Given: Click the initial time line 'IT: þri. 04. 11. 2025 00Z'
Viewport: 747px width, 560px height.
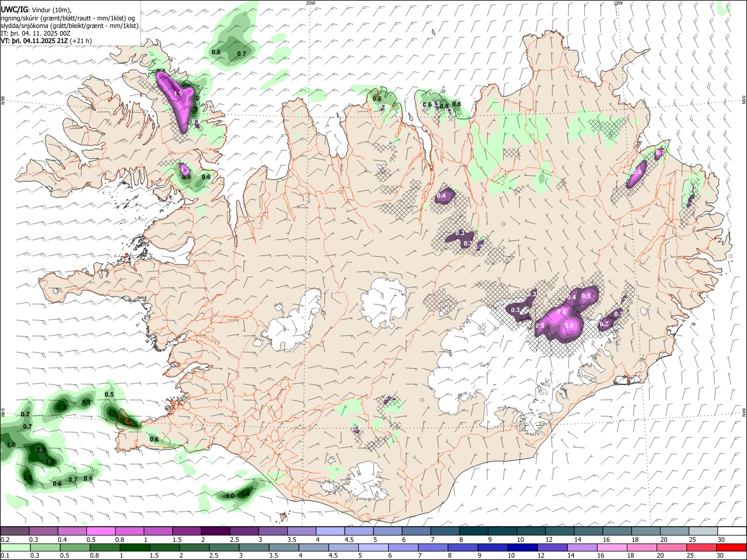Looking at the screenshot, I should [36, 33].
